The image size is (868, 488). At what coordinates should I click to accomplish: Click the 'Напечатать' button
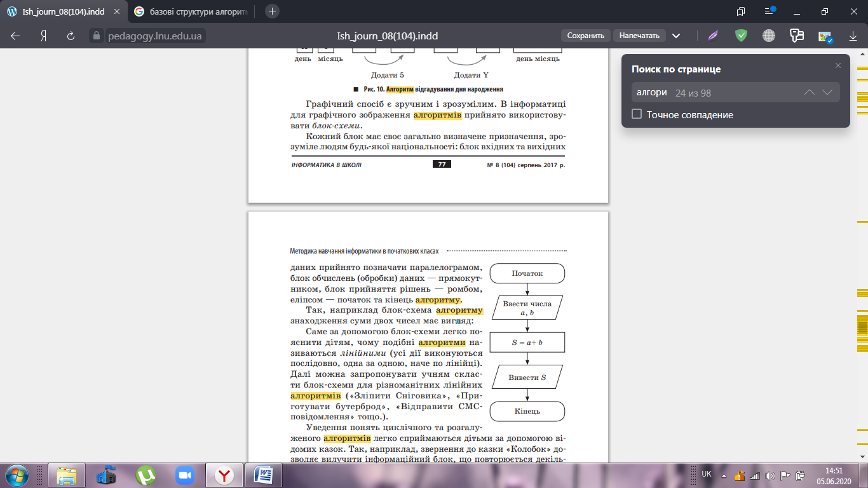coord(640,36)
